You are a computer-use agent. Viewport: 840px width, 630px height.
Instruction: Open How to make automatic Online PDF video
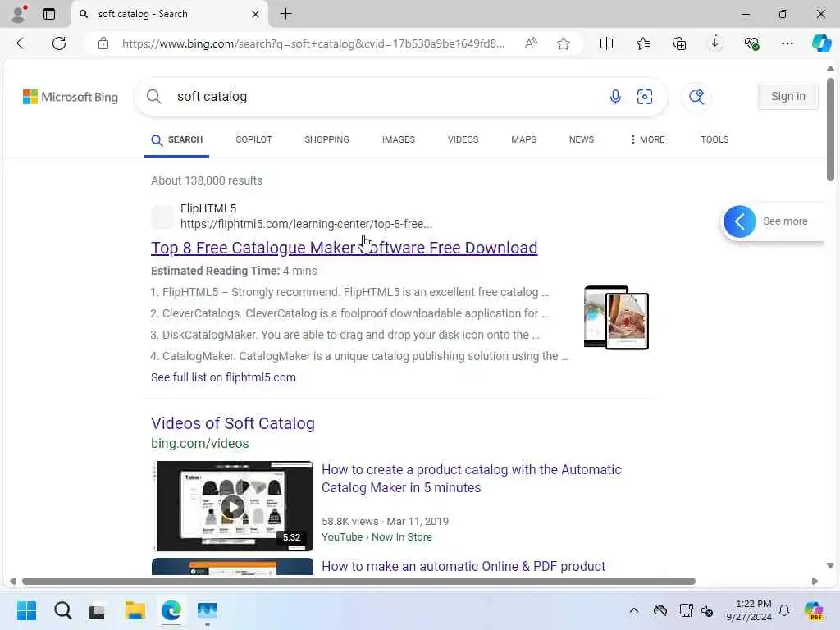pyautogui.click(x=463, y=566)
